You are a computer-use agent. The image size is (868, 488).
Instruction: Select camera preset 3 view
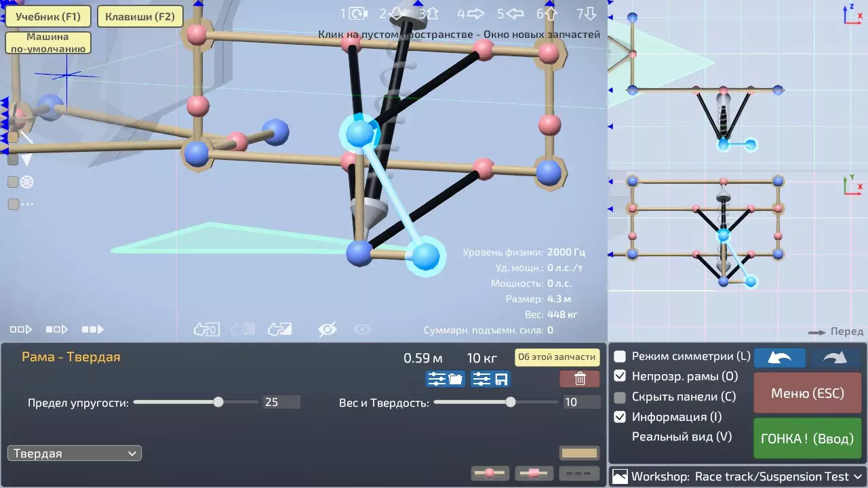click(x=429, y=13)
